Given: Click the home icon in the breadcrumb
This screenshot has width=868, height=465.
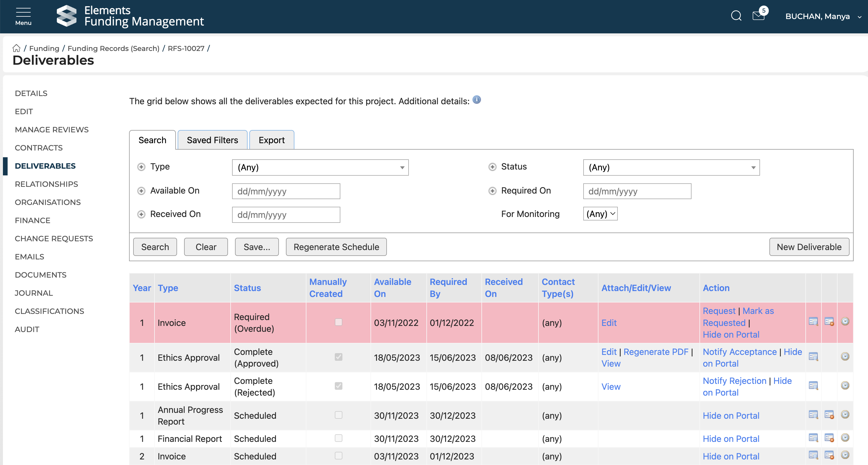Looking at the screenshot, I should click(x=16, y=48).
